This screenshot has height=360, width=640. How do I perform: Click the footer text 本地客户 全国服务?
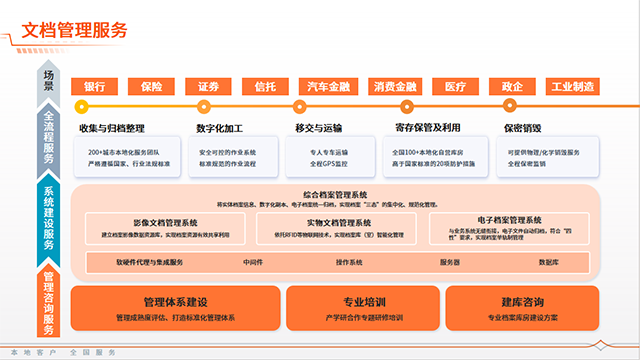point(63,352)
